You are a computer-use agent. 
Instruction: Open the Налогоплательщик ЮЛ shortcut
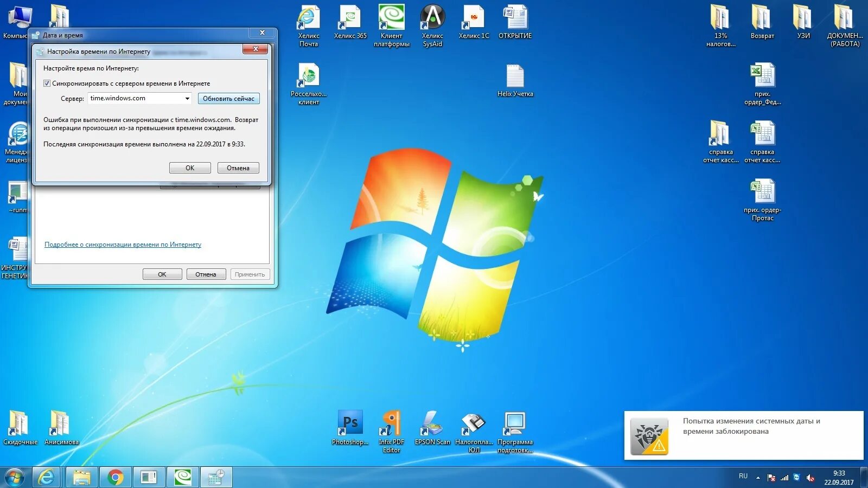pyautogui.click(x=474, y=432)
